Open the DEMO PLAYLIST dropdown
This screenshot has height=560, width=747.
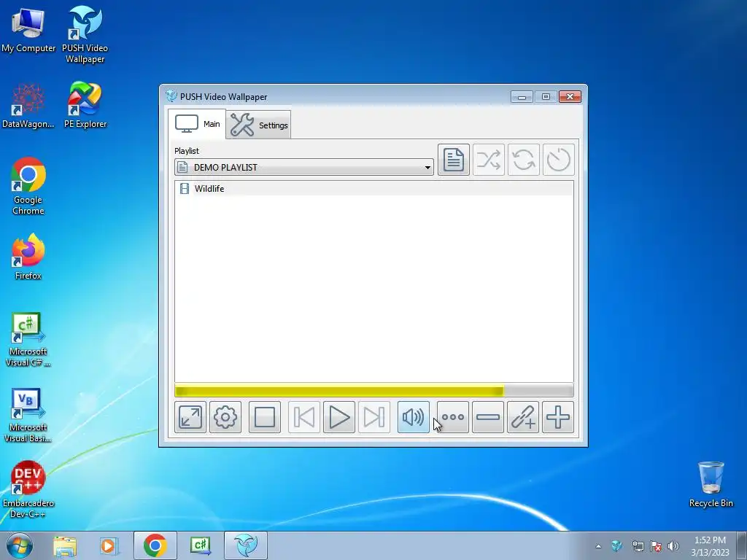click(x=304, y=167)
